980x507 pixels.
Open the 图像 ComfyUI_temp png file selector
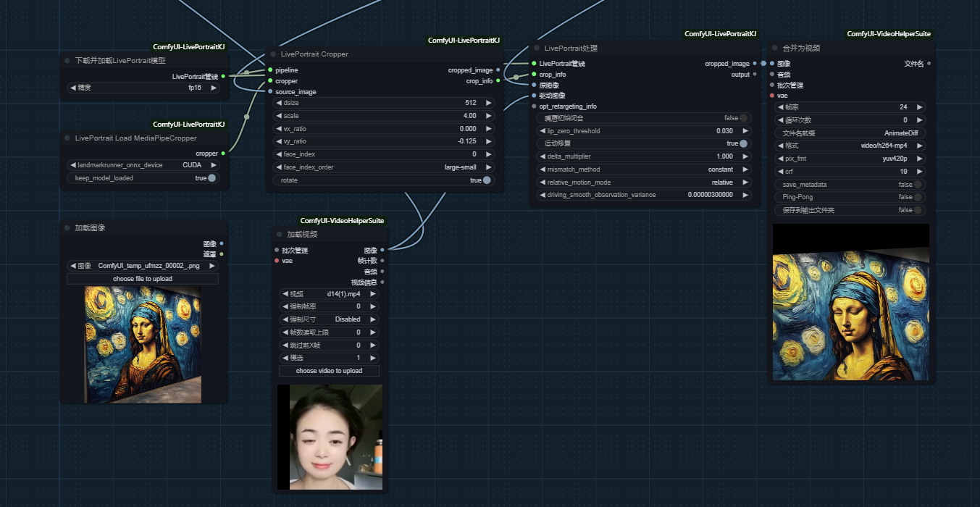(143, 266)
